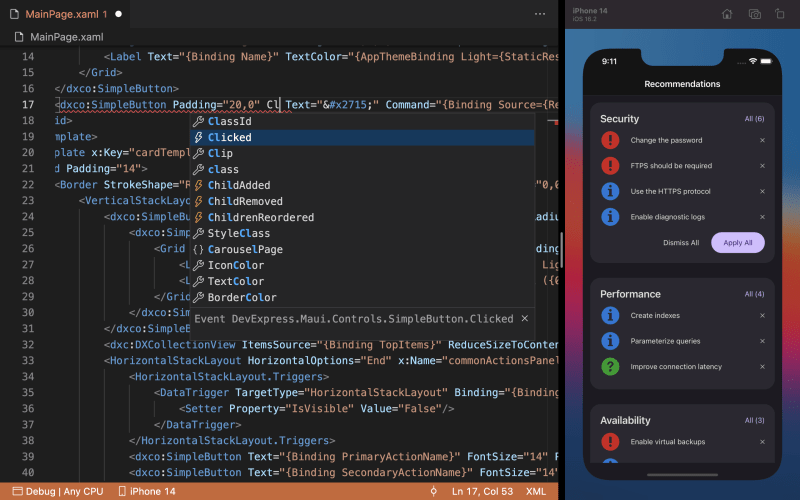
Task: Dismiss Create indexes recommendation
Action: click(762, 315)
